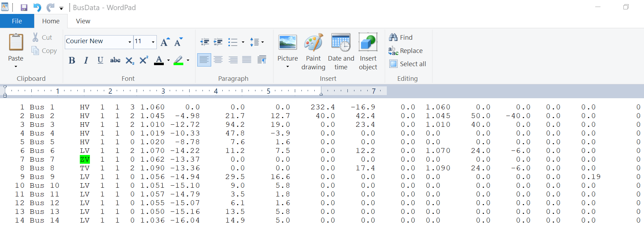Viewport: 644px width, 225px height.
Task: Open the Courier New font family dropdown
Action: [x=130, y=42]
